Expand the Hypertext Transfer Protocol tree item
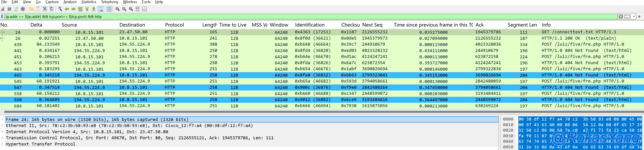 click(x=2, y=144)
